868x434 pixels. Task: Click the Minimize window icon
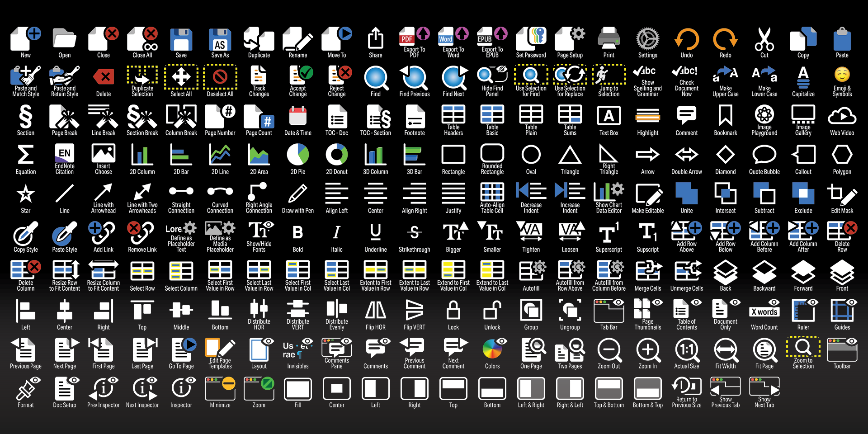pos(220,389)
